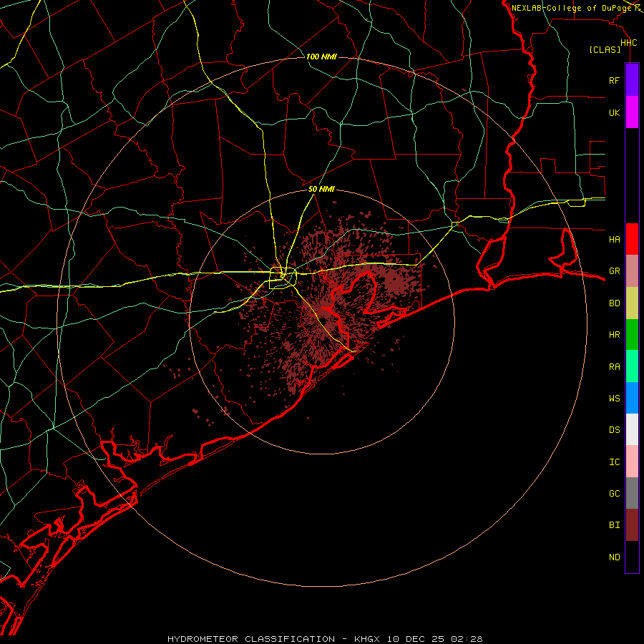The width and height of the screenshot is (644, 644).
Task: Click the 02:28 timestamp
Action: (x=467, y=639)
